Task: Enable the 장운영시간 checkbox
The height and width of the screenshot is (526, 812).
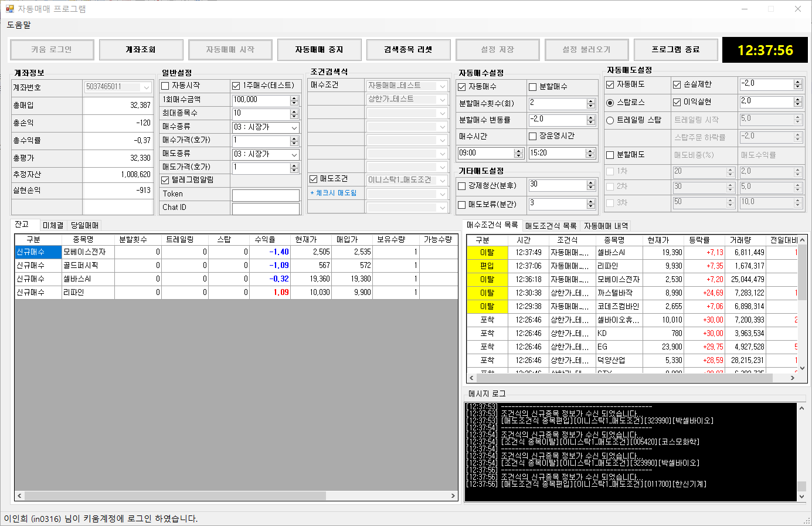Action: 533,136
